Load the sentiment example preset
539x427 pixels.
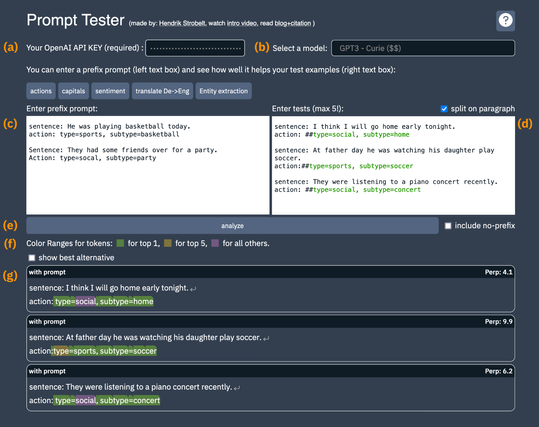click(110, 91)
